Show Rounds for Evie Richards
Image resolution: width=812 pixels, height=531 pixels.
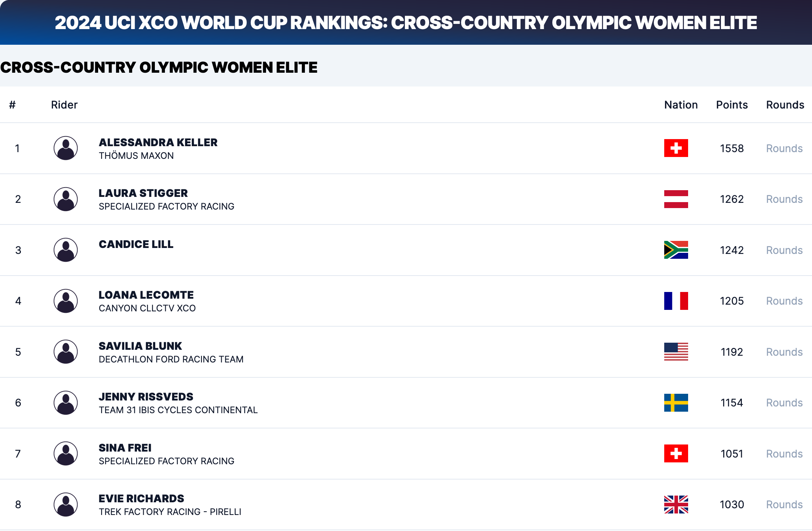784,505
